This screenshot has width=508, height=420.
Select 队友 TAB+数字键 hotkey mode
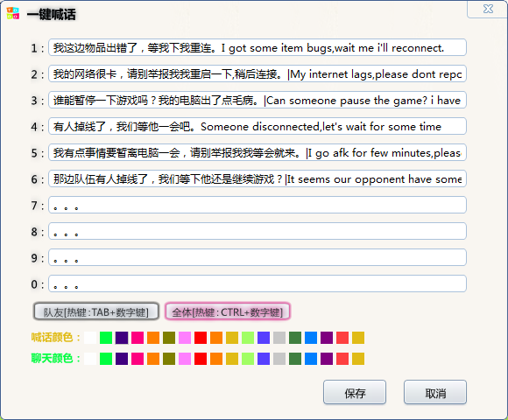pyautogui.click(x=96, y=311)
